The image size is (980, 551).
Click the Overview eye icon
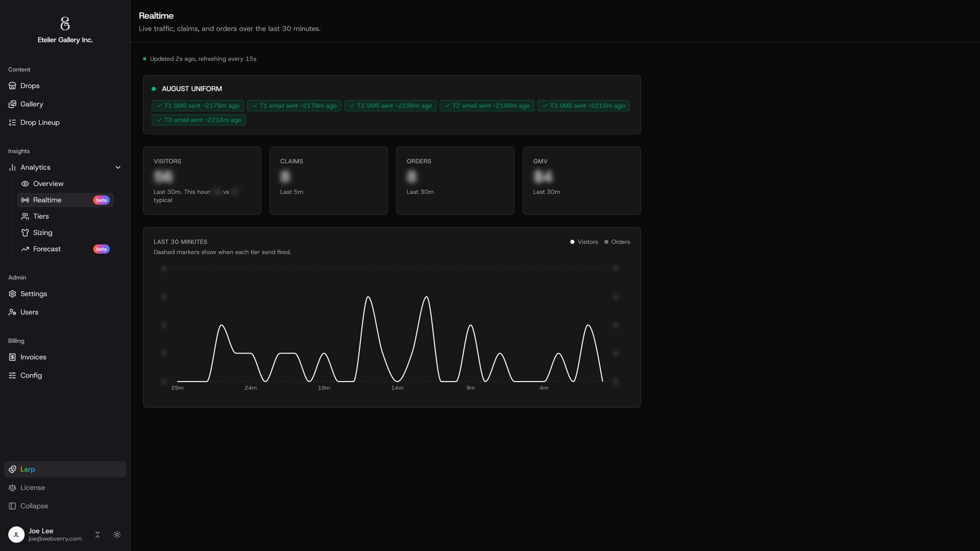click(25, 184)
